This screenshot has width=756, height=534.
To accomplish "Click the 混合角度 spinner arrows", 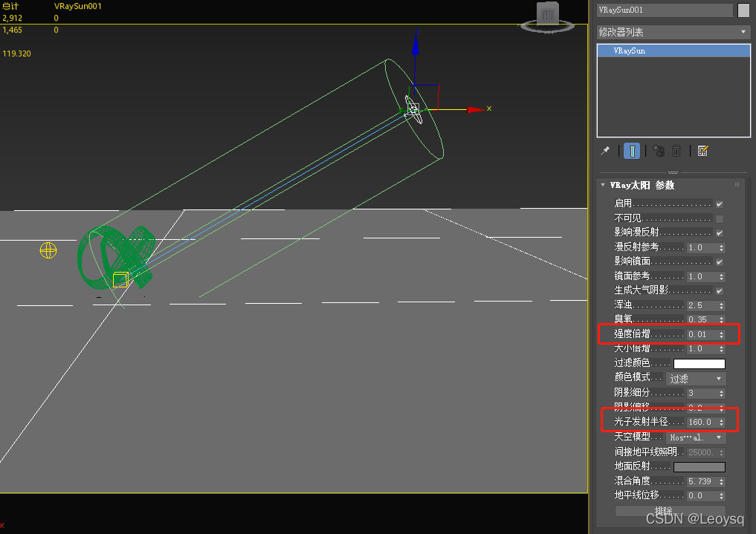I will pyautogui.click(x=722, y=481).
